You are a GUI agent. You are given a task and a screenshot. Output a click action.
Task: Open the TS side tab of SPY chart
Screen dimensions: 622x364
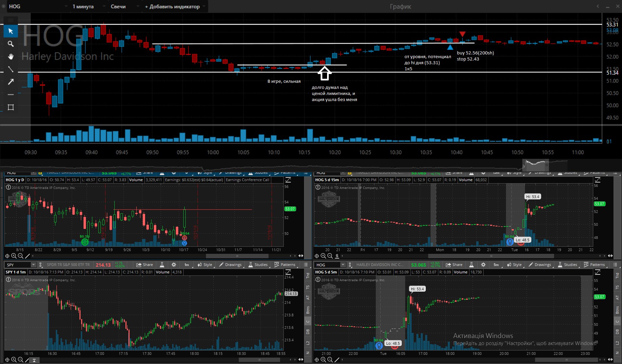tap(308, 287)
